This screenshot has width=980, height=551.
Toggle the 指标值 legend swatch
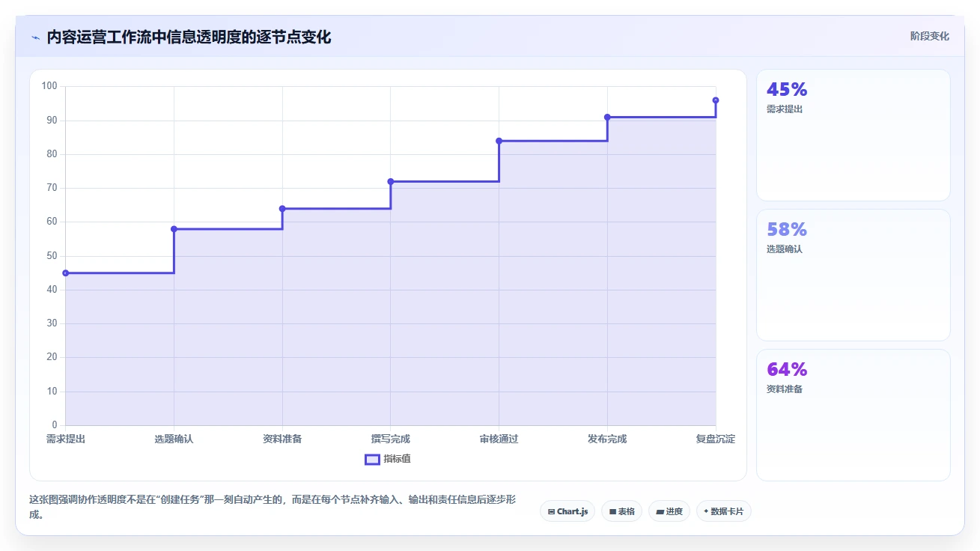tap(372, 459)
